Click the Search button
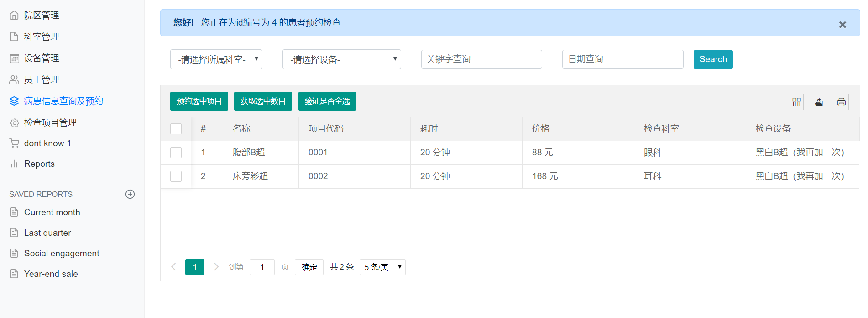Screen dimensions: 868x318 coord(713,59)
